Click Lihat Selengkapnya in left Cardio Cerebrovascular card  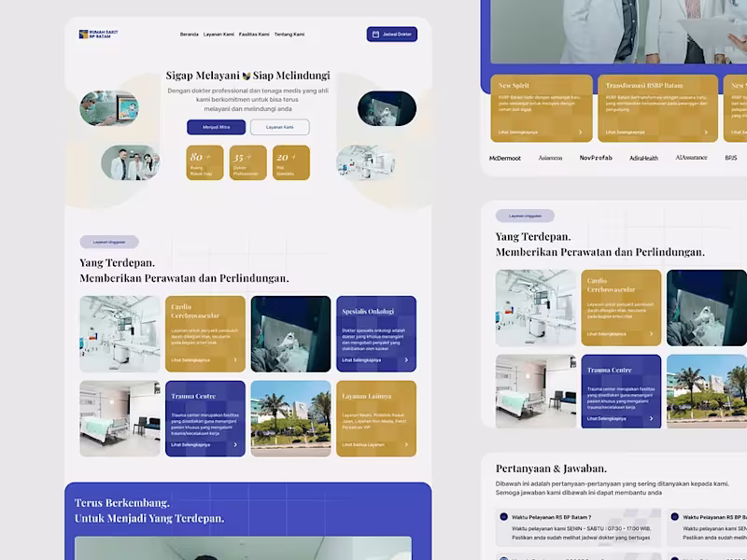pyautogui.click(x=190, y=360)
